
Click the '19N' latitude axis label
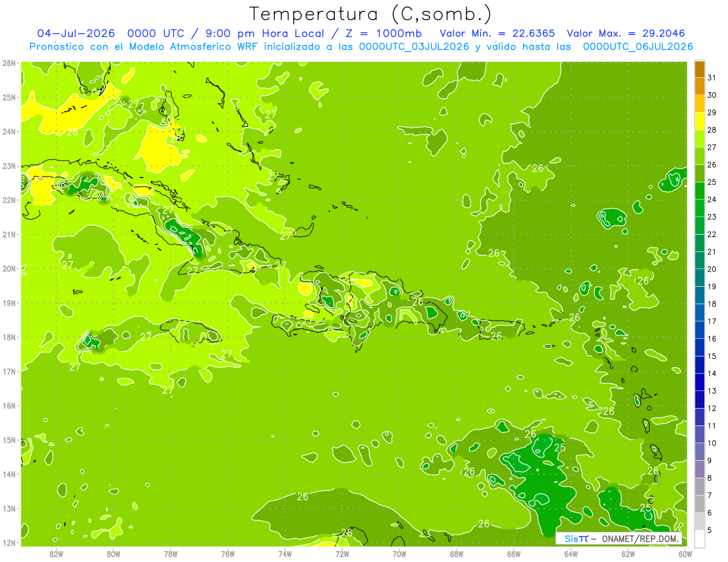tap(8, 303)
